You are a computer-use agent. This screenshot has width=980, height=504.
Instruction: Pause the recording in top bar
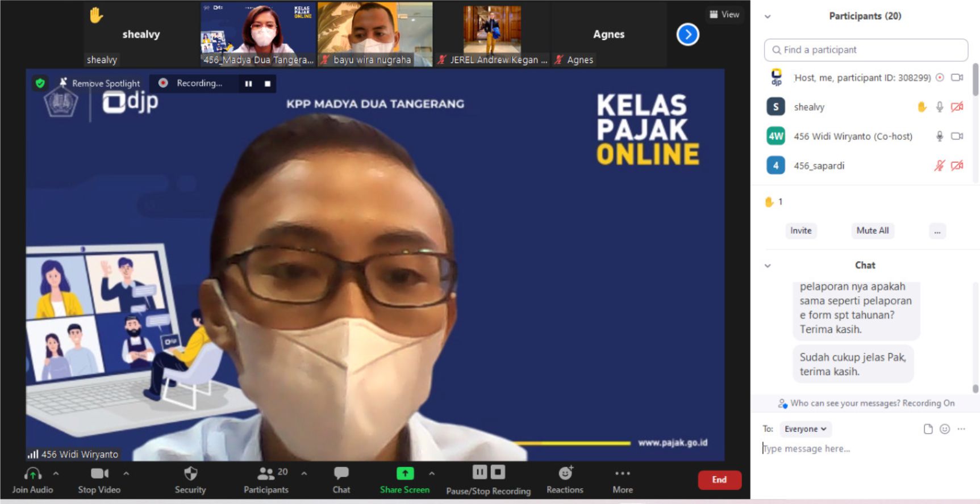(x=248, y=83)
